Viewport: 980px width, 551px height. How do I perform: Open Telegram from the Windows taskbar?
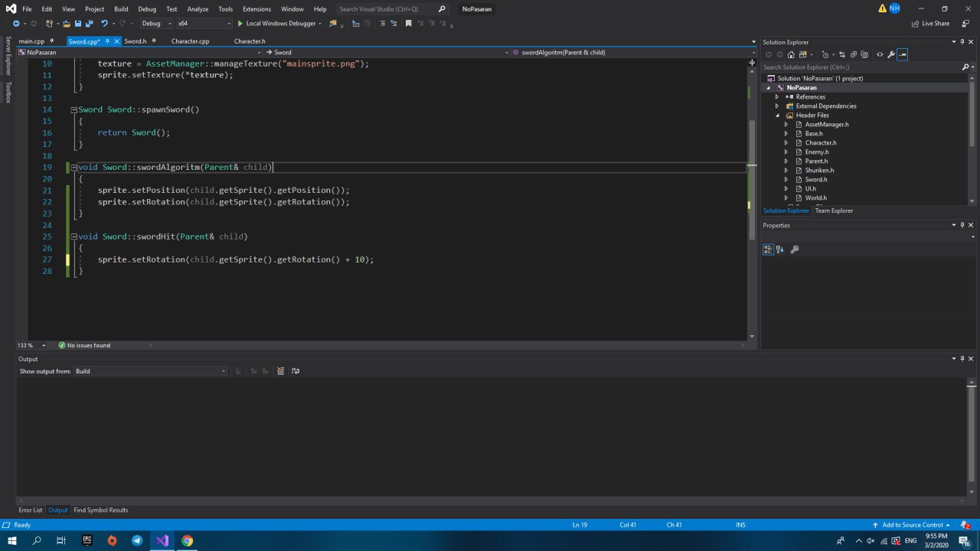point(137,541)
